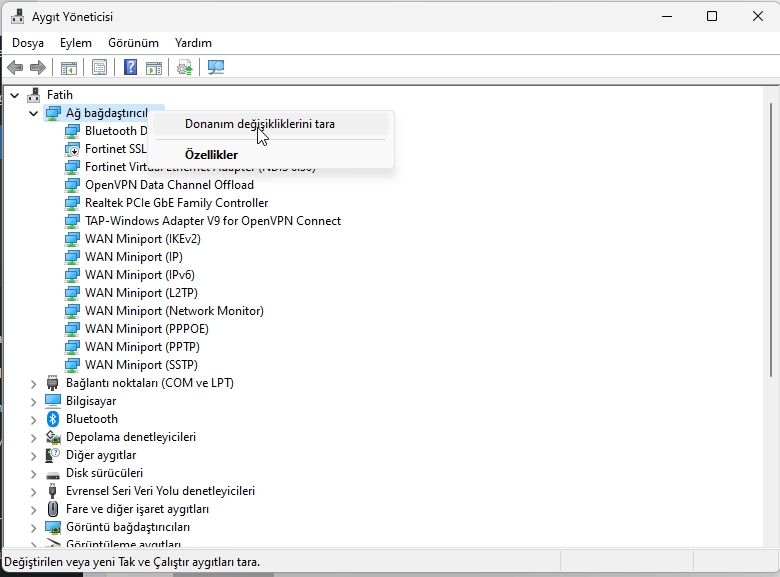Choose Donanım değişikliklerini tara from context menu
This screenshot has width=780, height=577.
tap(271, 124)
